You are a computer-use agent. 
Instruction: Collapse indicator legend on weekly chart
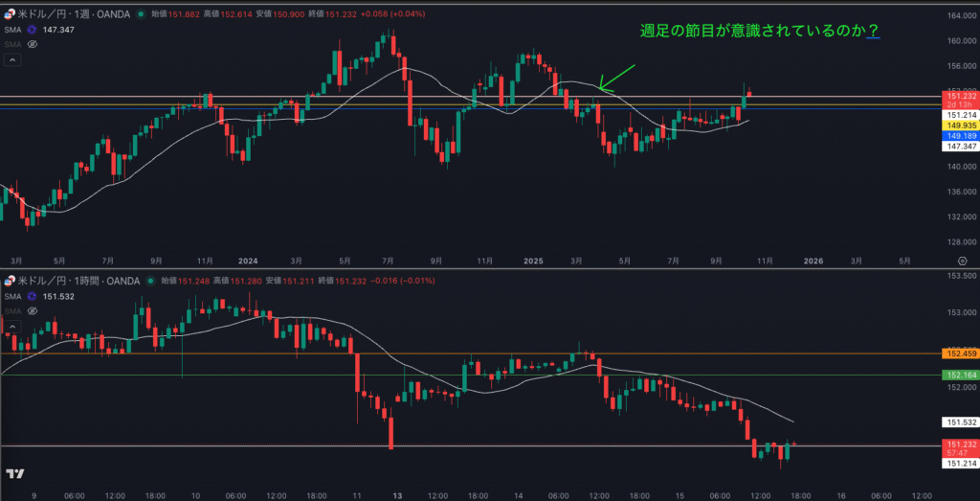(x=12, y=59)
